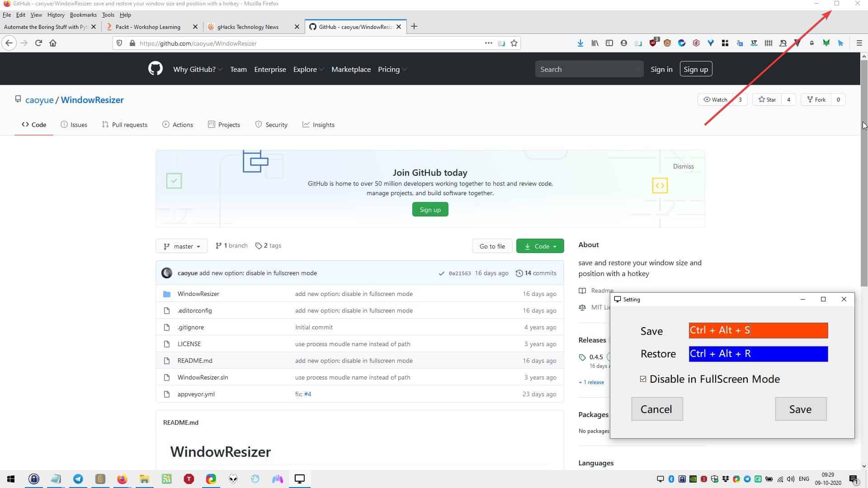Image resolution: width=868 pixels, height=488 pixels.
Task: Click the README.md file link
Action: 194,361
